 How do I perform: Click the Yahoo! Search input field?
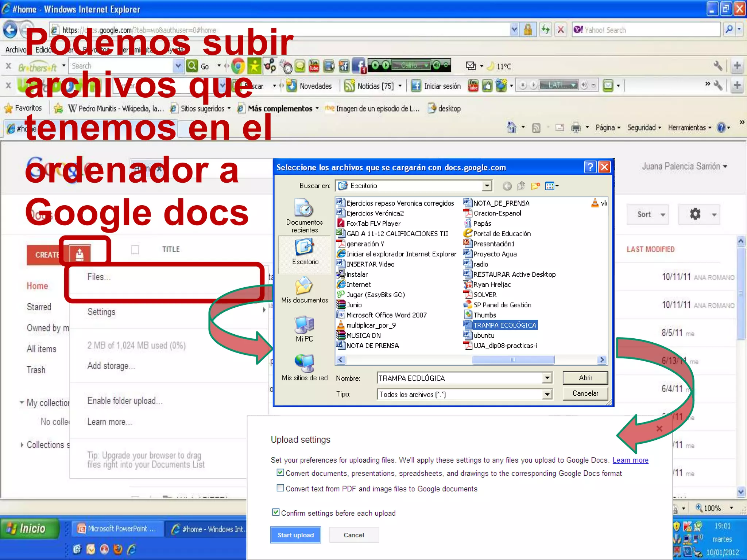click(x=646, y=30)
